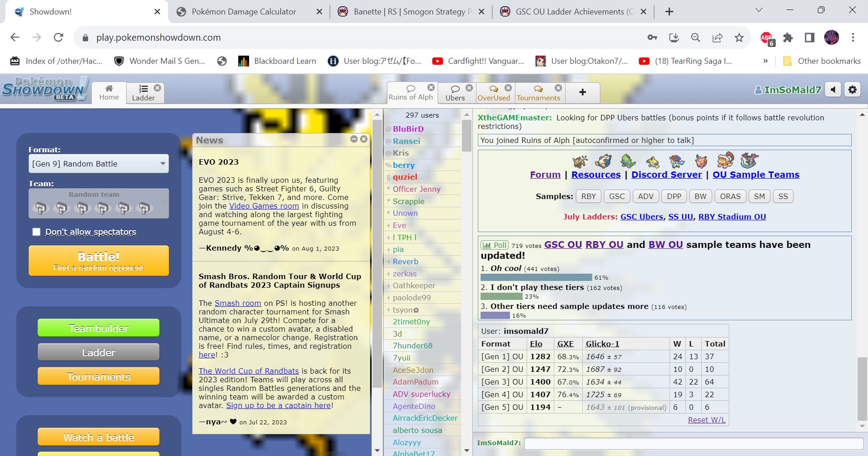This screenshot has height=456, width=868.
Task: Close the Ruins of Alph room tab
Action: pyautogui.click(x=431, y=87)
